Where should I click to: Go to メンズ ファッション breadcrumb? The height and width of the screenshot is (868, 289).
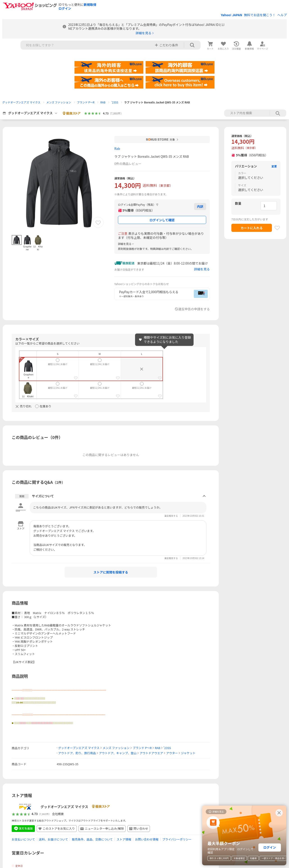point(59,103)
